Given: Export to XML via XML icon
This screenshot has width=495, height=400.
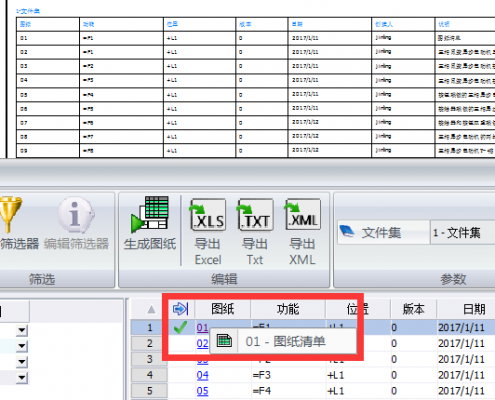Looking at the screenshot, I should (x=302, y=214).
